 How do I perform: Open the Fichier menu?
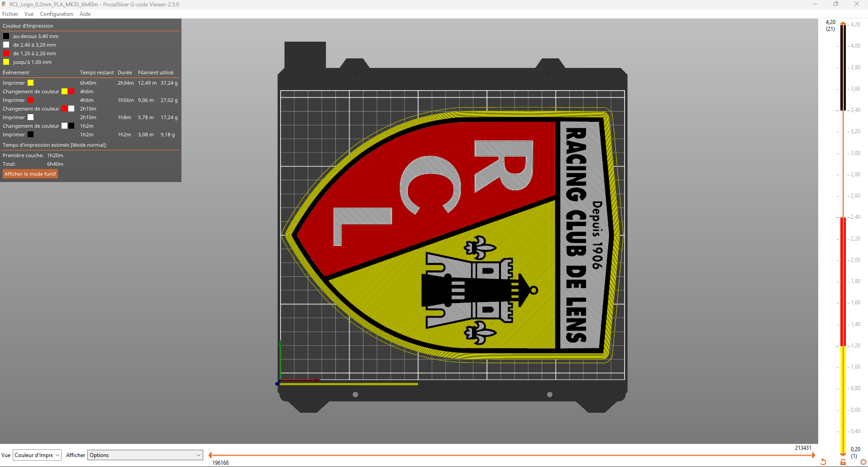[10, 14]
